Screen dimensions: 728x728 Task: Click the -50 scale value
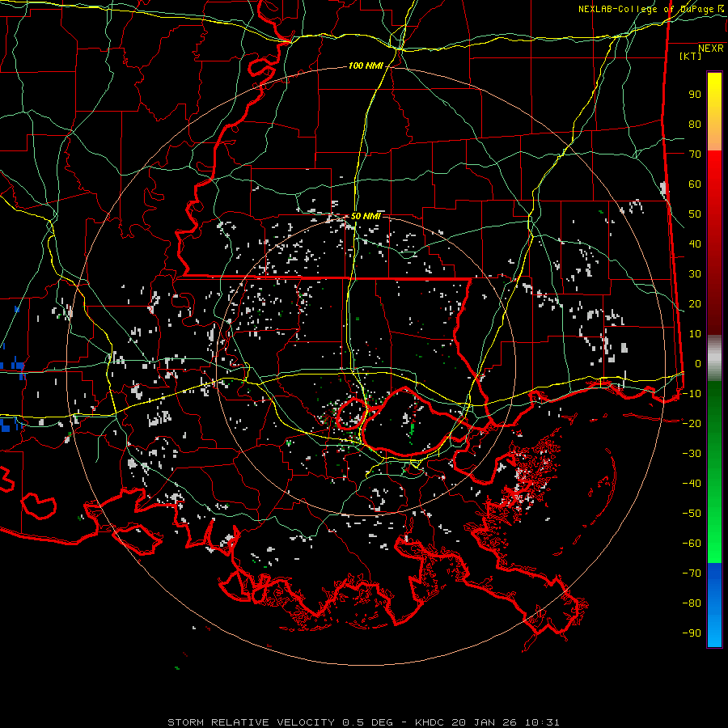[692, 514]
